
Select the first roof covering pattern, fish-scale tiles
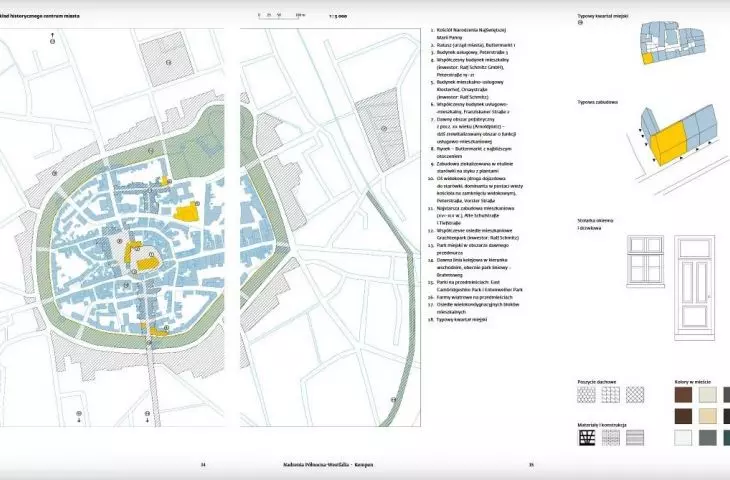[x=586, y=395]
